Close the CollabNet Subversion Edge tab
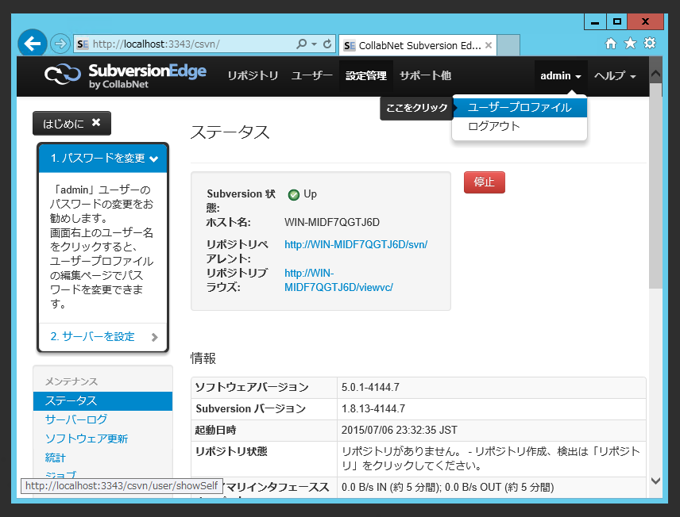The height and width of the screenshot is (517, 680). pos(488,45)
